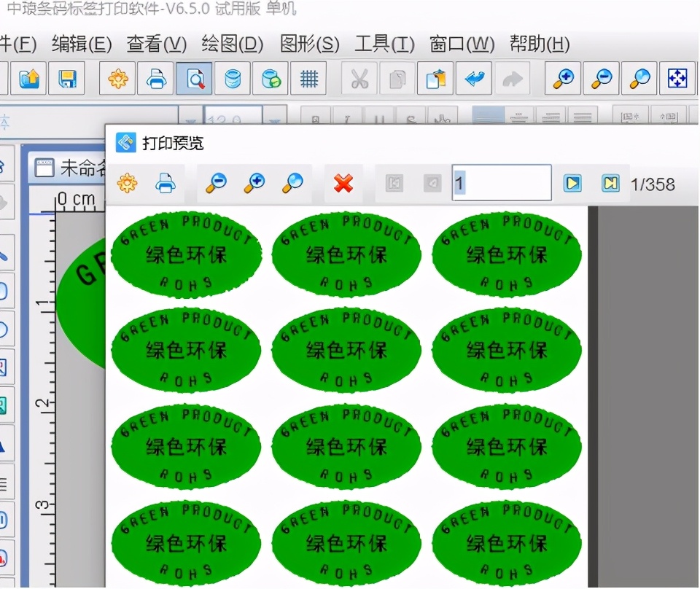Fit the document to the window
The image size is (700, 589).
coord(677,79)
